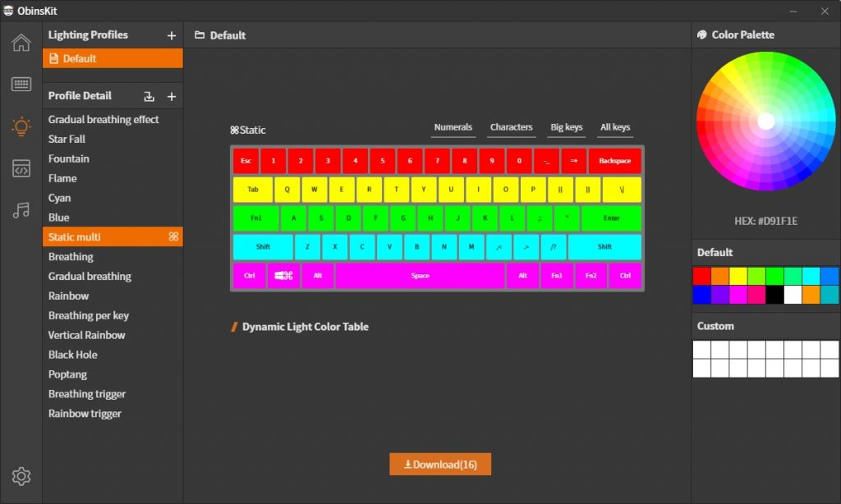The width and height of the screenshot is (841, 504).
Task: Choose the Star Fall lighting effect
Action: click(x=67, y=140)
